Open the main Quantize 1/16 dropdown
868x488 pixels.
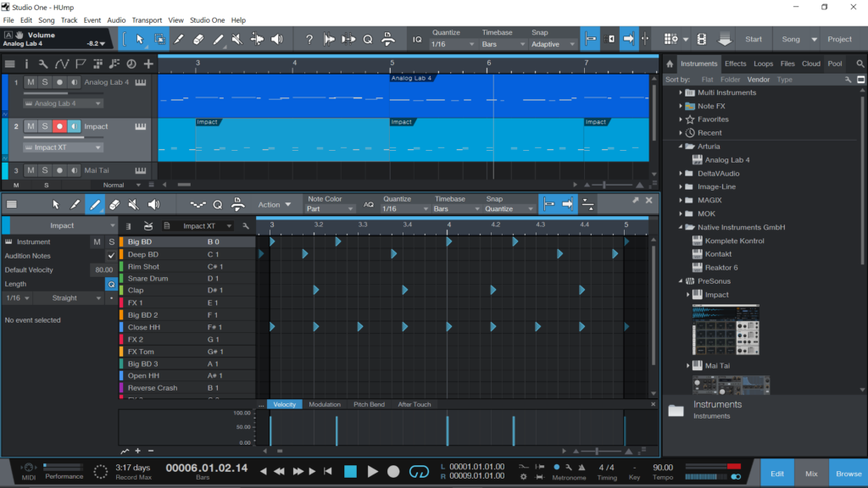pos(453,44)
